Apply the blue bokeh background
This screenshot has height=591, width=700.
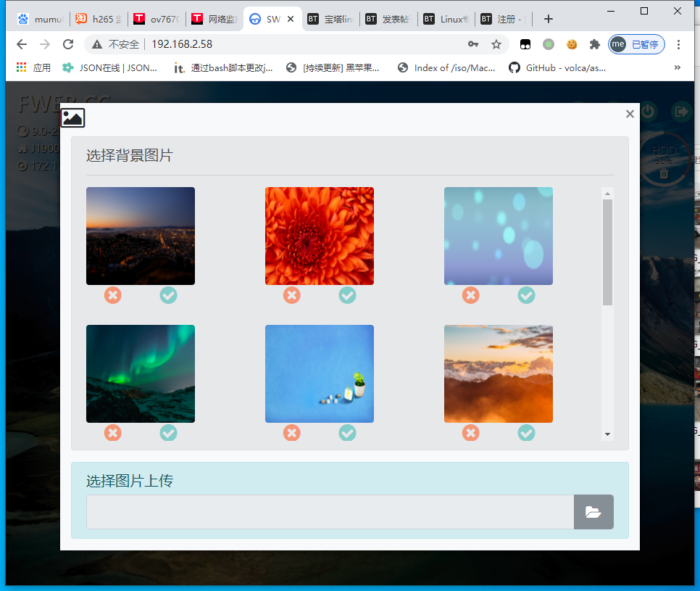(526, 295)
